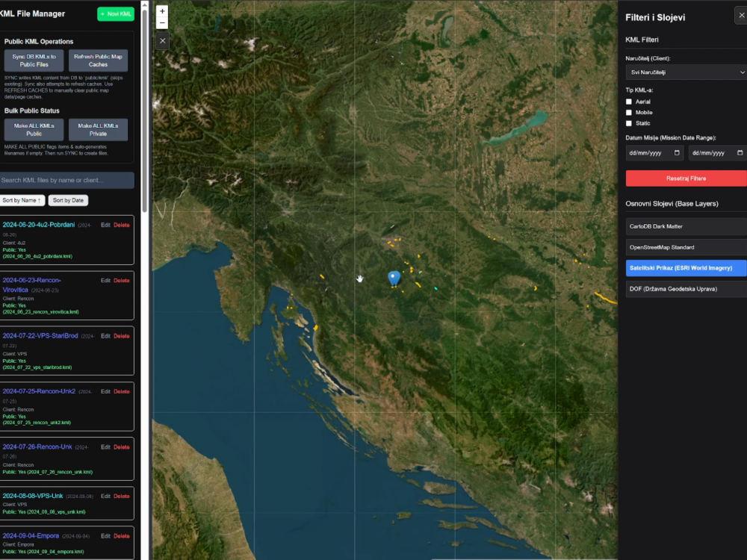Screen dimensions: 747x560
Task: Make ALL KMLs Public
Action: [34, 129]
